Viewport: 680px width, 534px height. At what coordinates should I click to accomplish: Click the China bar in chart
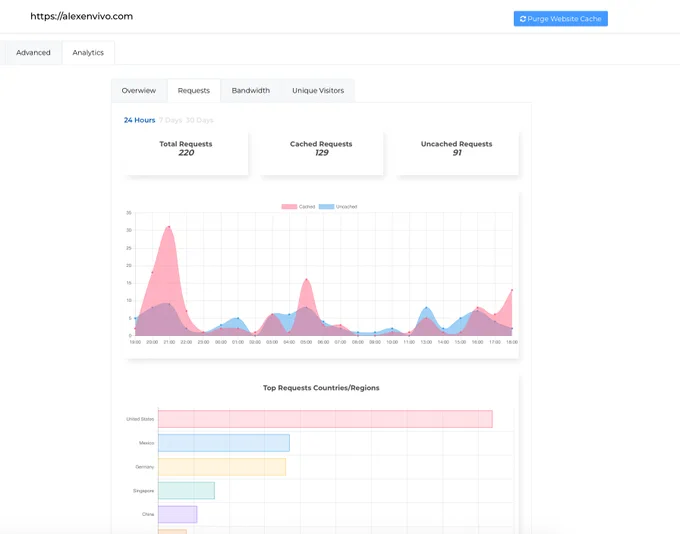[178, 514]
